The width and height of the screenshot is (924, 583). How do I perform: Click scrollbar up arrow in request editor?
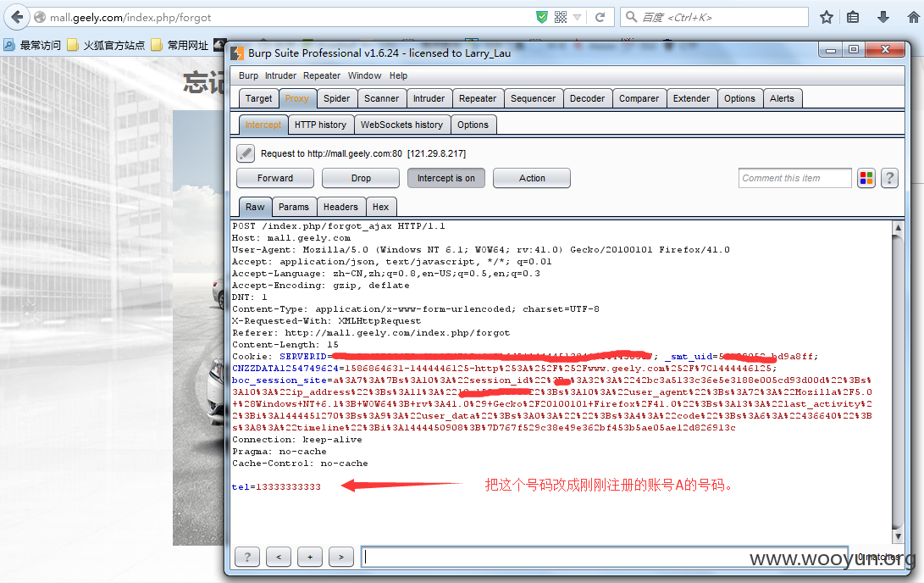click(898, 228)
